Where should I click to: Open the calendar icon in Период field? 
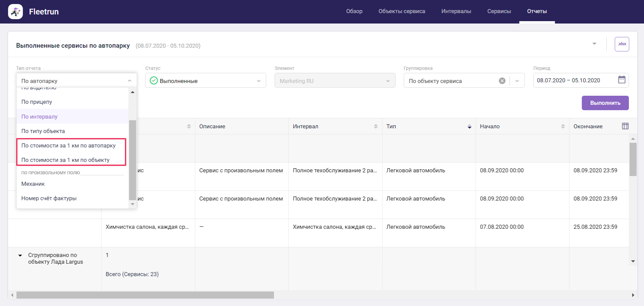(622, 80)
